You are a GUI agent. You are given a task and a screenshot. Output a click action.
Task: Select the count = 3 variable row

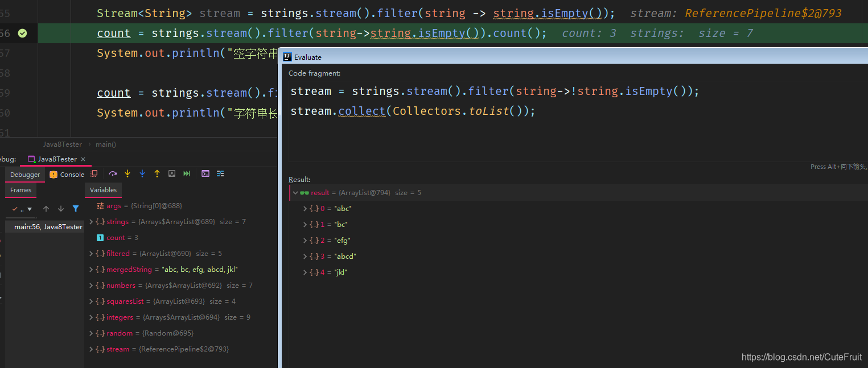coord(182,238)
